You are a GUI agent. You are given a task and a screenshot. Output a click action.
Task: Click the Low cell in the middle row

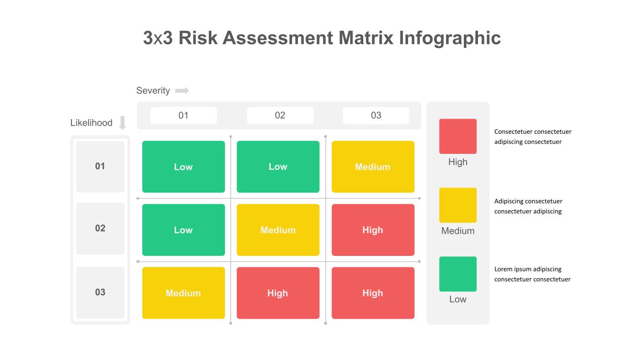coord(184,230)
